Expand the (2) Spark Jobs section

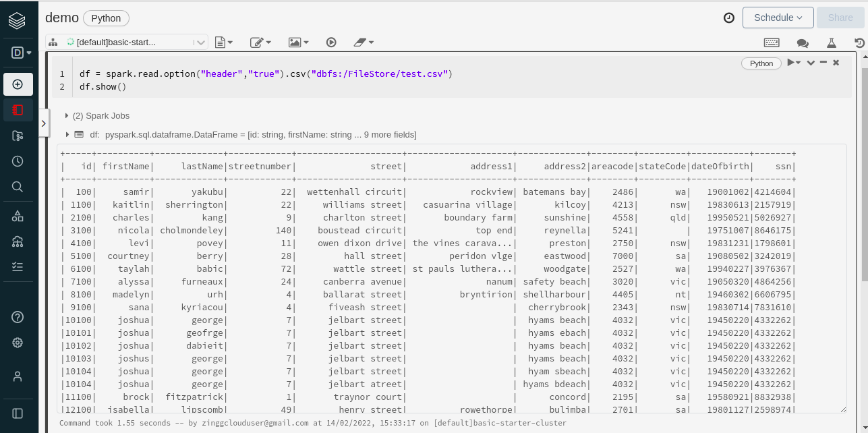coord(66,115)
